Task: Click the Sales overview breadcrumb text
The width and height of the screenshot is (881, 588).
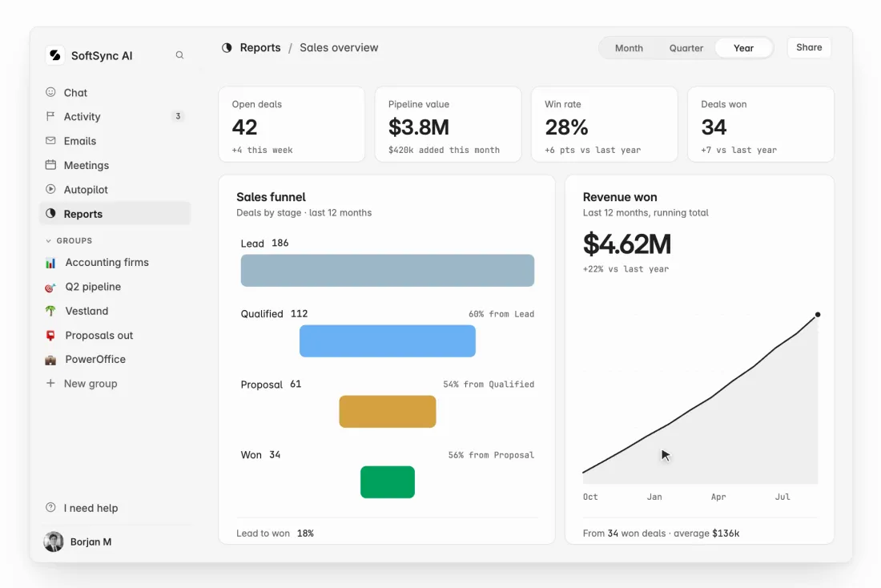Action: [x=339, y=48]
